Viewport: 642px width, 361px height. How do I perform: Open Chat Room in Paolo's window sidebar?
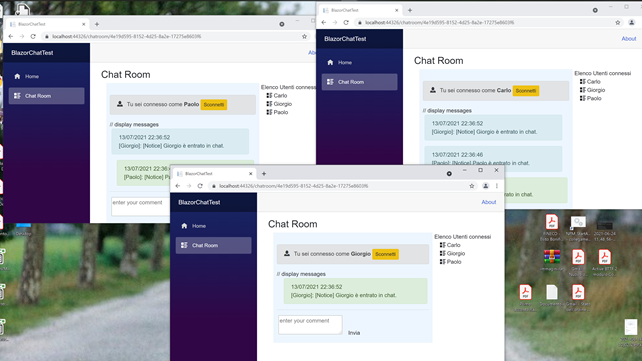(x=47, y=96)
